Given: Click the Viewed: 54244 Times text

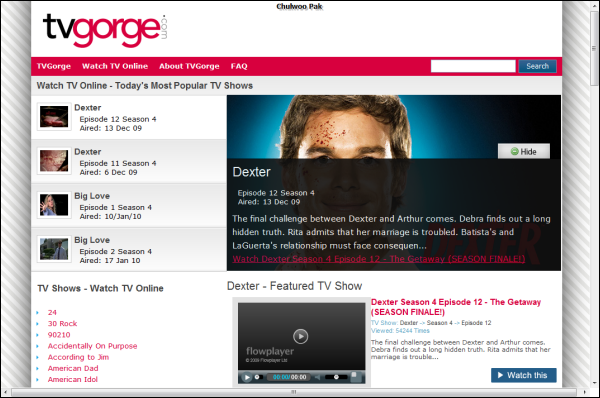Looking at the screenshot, I should [x=400, y=331].
